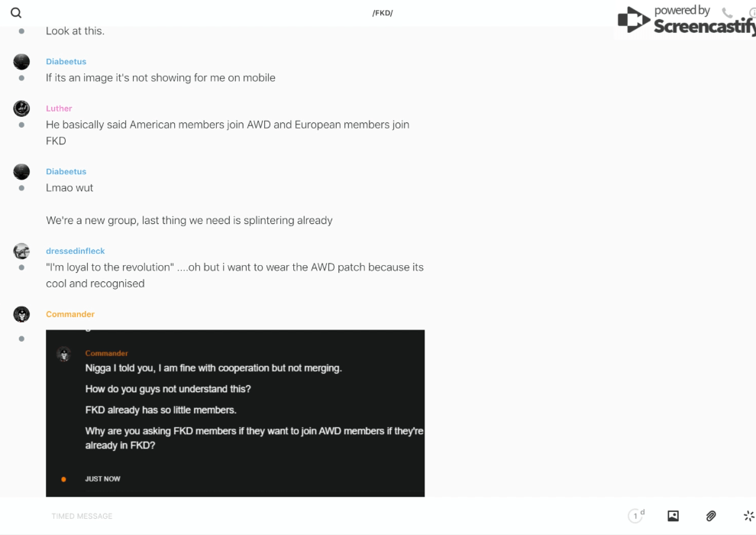This screenshot has width=756, height=535.
Task: Start a call with the phone icon
Action: [727, 13]
